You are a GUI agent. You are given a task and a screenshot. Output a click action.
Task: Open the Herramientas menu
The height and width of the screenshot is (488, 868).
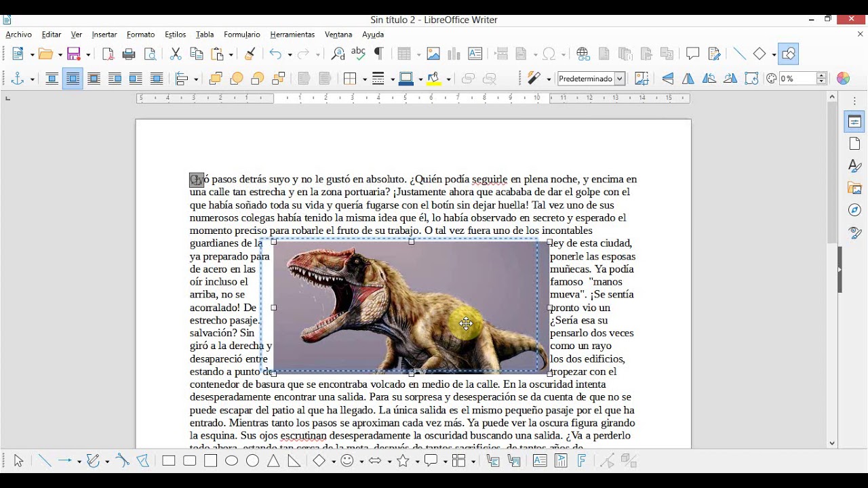[x=292, y=35]
